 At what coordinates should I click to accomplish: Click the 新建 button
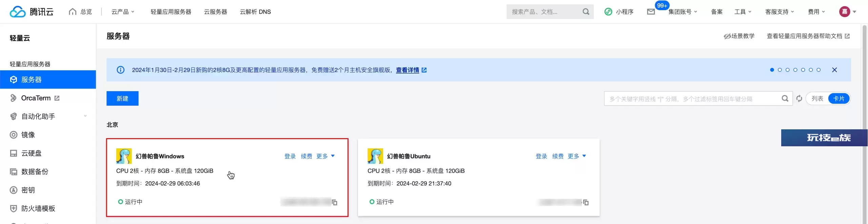(x=122, y=98)
